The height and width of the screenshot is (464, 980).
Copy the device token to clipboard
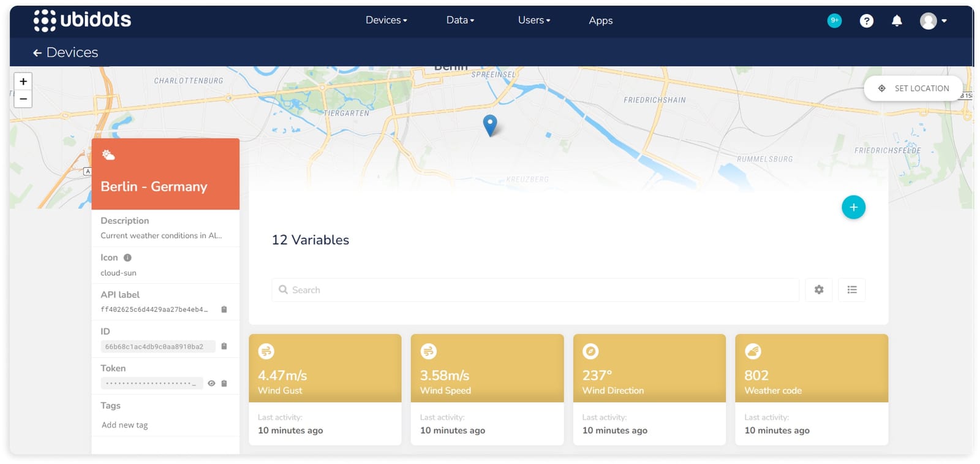pos(224,384)
